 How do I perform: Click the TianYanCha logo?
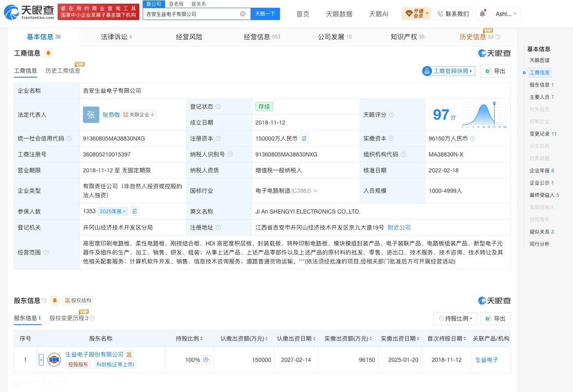29,12
